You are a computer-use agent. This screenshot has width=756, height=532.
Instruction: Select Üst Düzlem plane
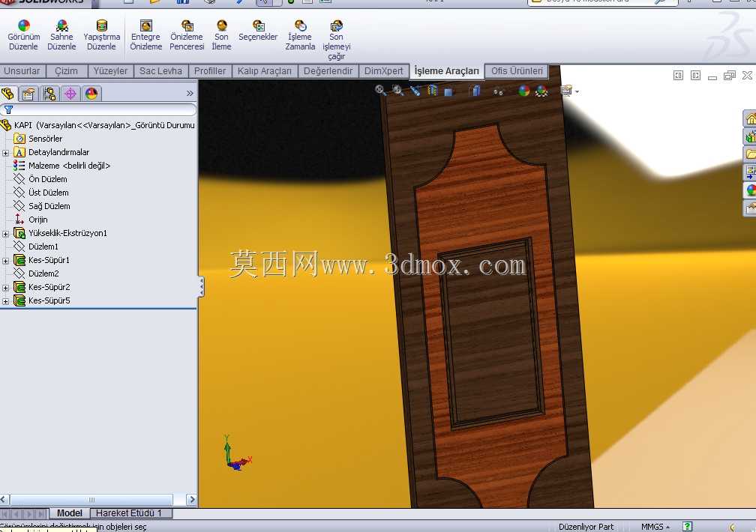click(x=48, y=193)
